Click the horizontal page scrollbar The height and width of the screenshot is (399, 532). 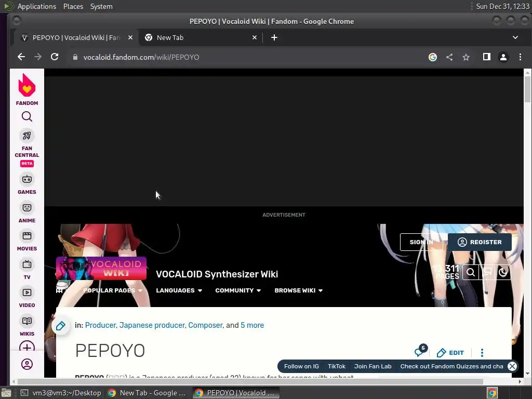click(250, 381)
